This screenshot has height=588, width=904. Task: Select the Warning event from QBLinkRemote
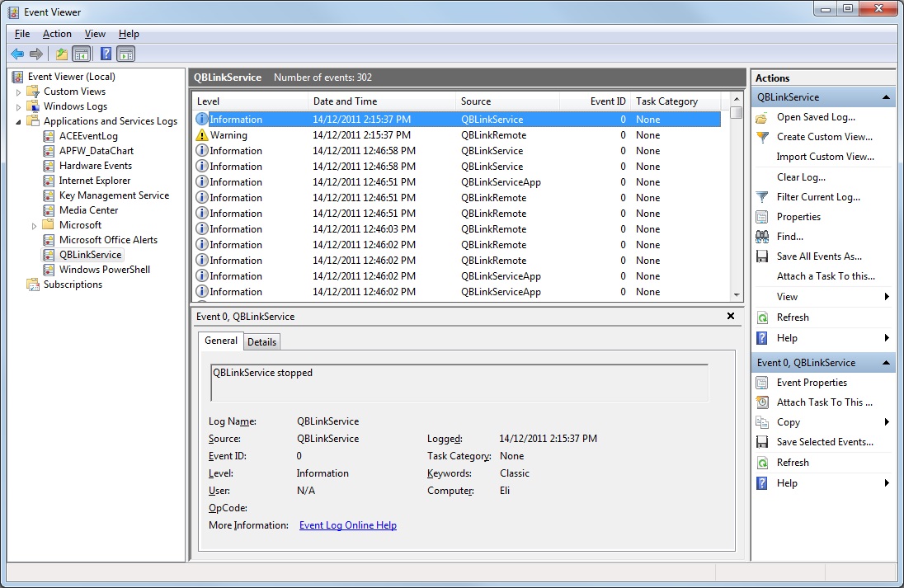[x=457, y=135]
